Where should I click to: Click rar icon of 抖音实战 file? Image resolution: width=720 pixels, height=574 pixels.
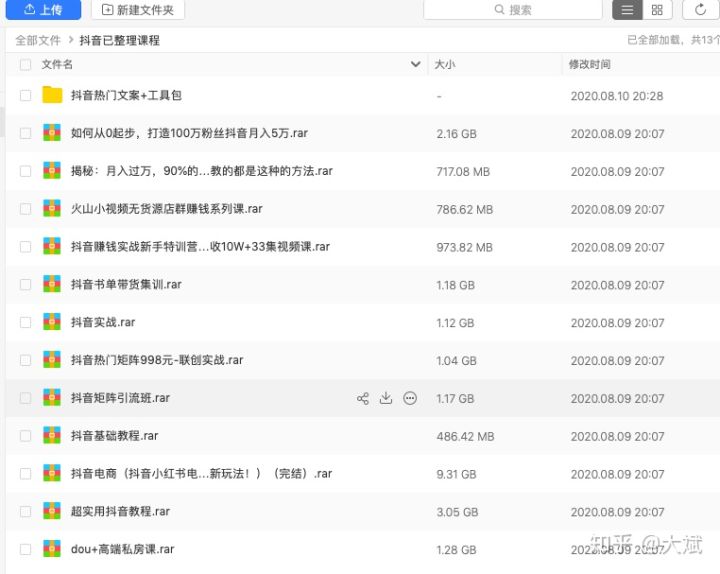pyautogui.click(x=52, y=322)
